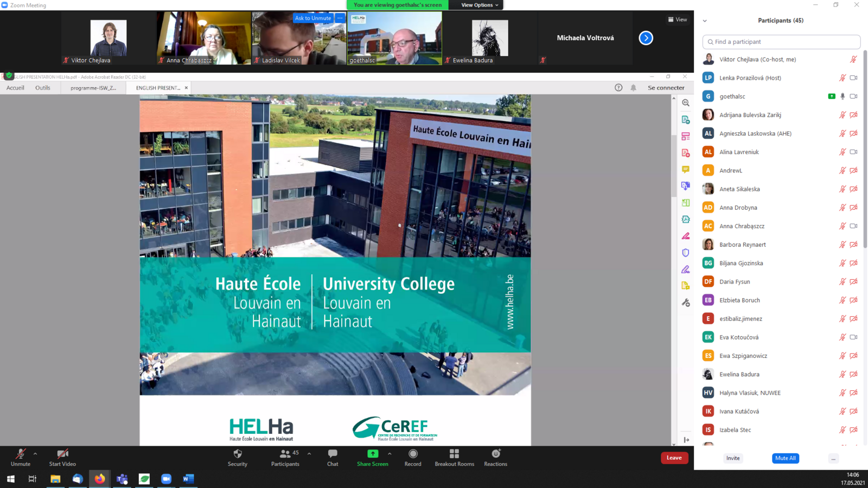Viewport: 868px width, 488px height.
Task: Open share options arrow beside Share Screen
Action: click(390, 454)
